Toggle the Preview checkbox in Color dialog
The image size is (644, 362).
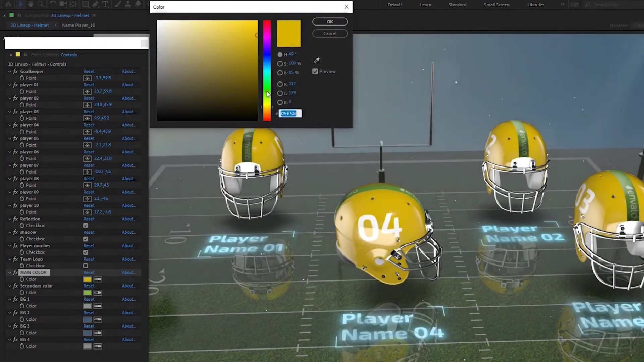[315, 71]
